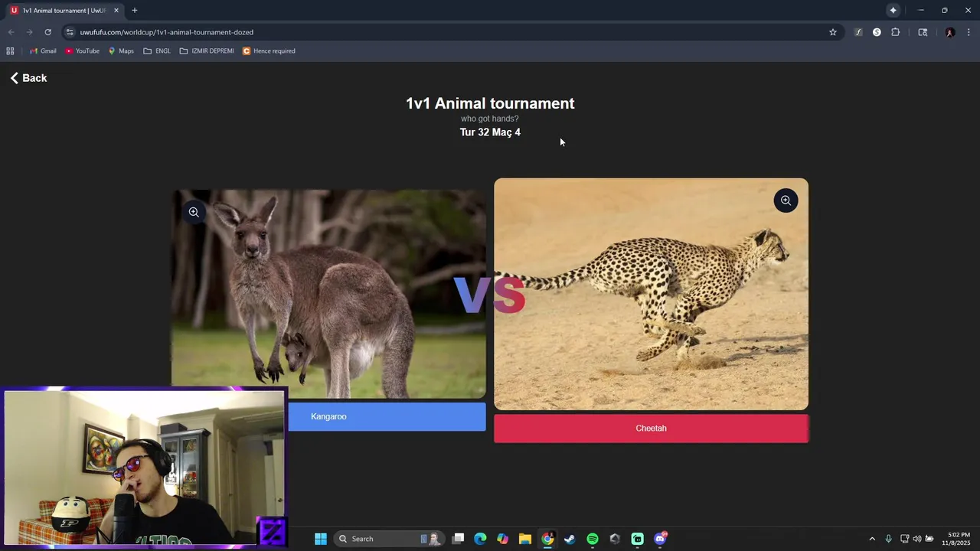Open the Extensions puzzle icon
Viewport: 980px width, 551px height.
[x=895, y=32]
